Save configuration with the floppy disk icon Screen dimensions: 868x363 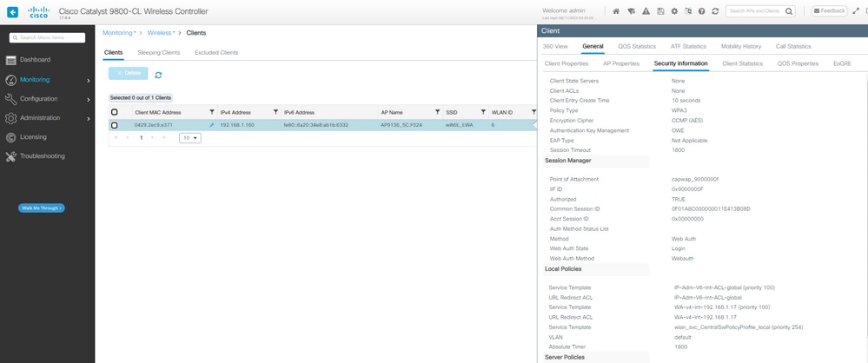660,11
